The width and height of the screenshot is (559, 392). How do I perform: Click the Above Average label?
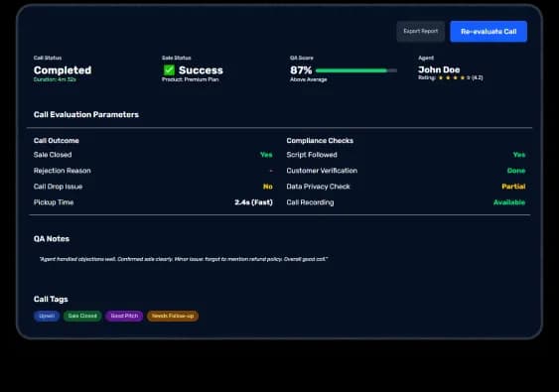[309, 79]
